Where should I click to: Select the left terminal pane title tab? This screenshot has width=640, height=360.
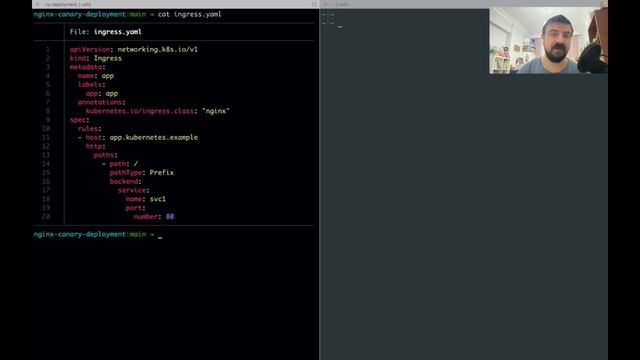click(67, 4)
